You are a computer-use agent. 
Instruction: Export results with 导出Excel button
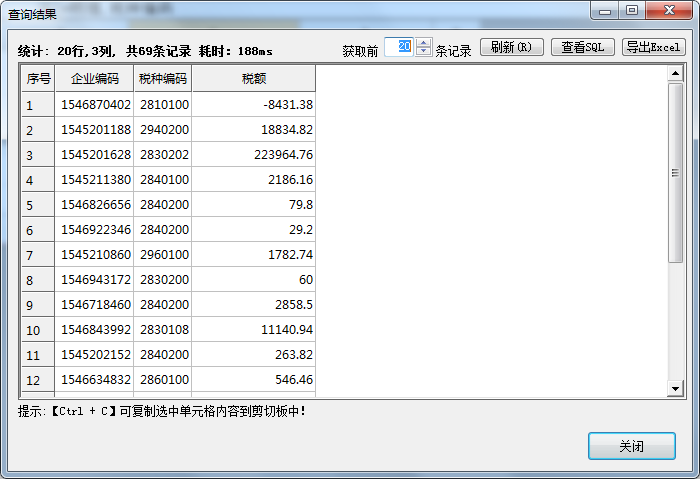654,47
